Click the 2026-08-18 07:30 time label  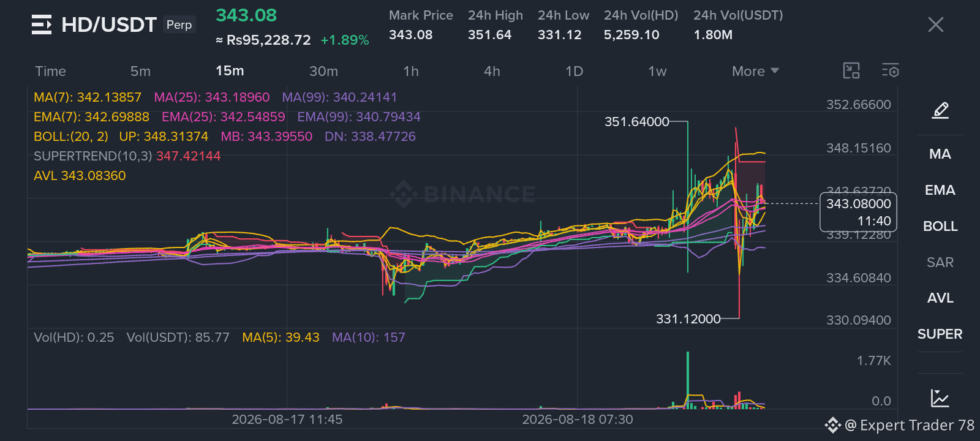coord(578,420)
